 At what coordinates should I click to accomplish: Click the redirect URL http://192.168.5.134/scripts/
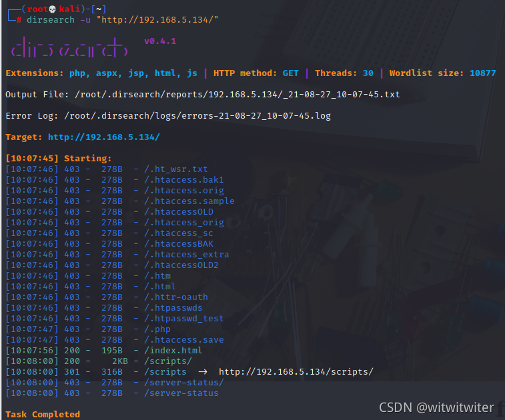pos(296,372)
